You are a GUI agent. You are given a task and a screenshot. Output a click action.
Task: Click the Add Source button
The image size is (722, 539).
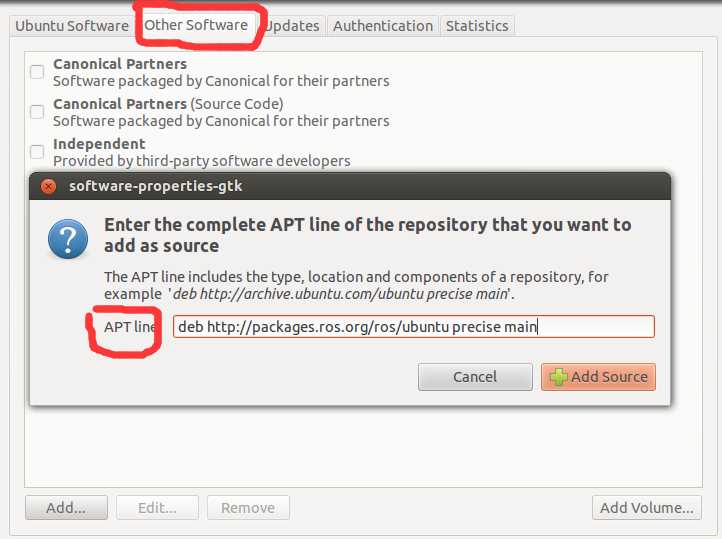pos(598,377)
